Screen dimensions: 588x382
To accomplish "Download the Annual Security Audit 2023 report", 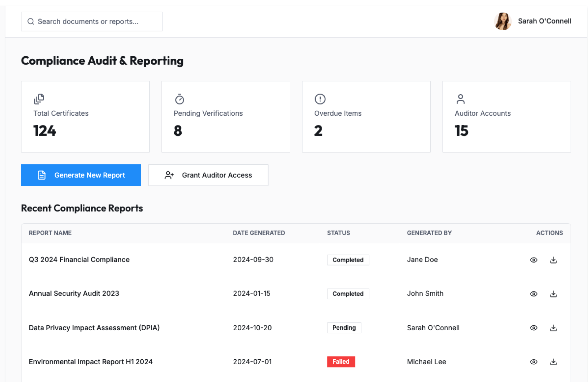I will 553,294.
